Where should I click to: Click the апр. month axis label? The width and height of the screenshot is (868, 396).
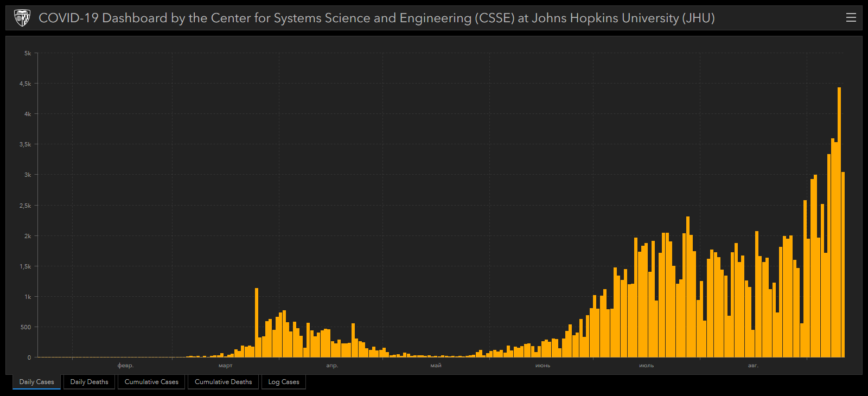pos(332,366)
